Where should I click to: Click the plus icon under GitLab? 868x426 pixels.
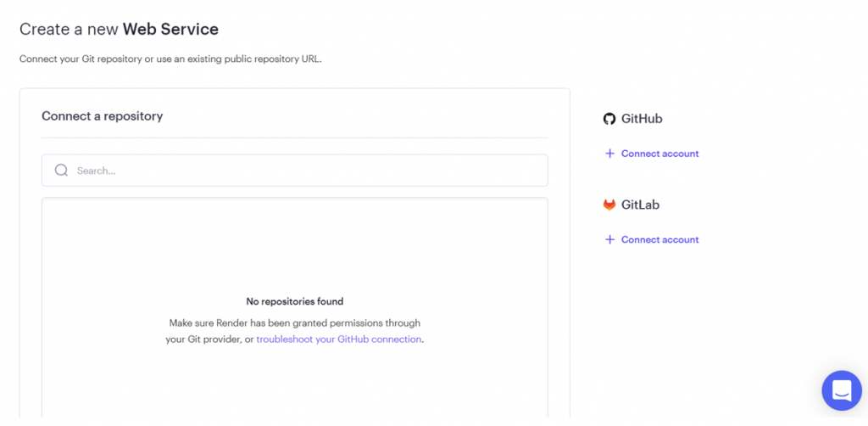[x=609, y=239]
